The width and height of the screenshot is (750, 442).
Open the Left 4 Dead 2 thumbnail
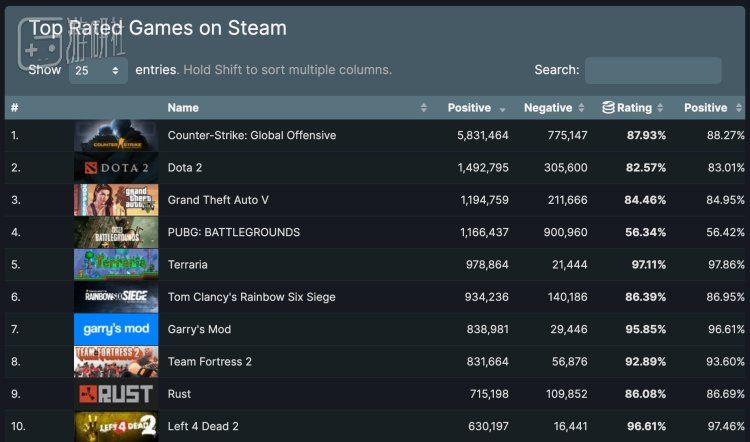(116, 426)
